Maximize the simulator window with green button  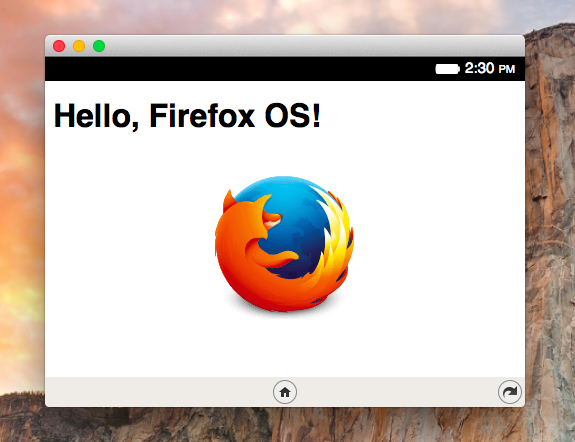(99, 46)
